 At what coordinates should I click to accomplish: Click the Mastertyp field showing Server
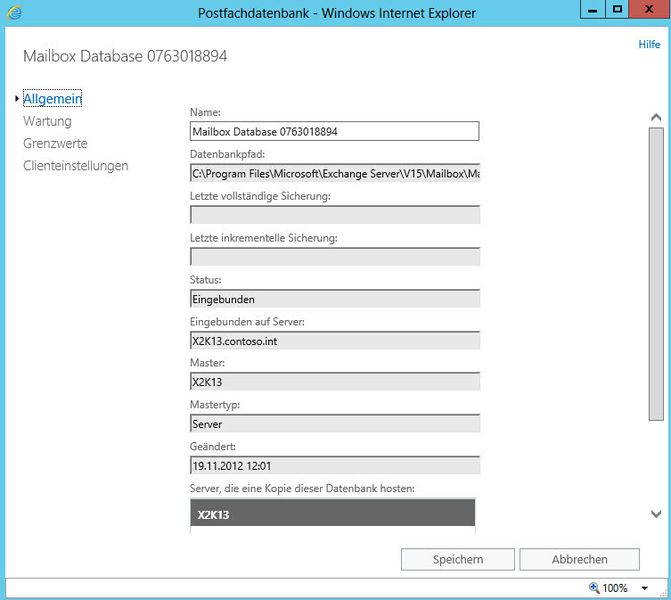click(335, 424)
